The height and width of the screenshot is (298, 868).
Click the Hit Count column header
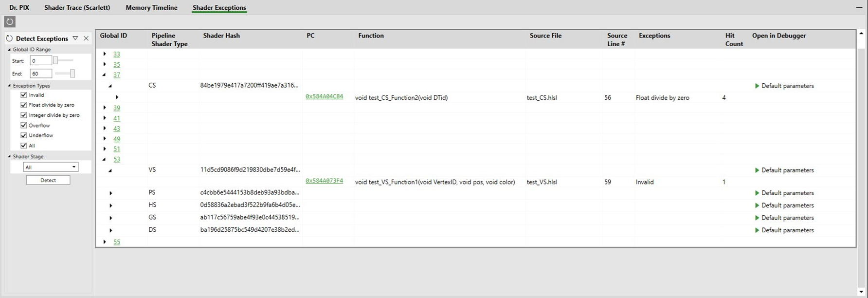tap(734, 39)
